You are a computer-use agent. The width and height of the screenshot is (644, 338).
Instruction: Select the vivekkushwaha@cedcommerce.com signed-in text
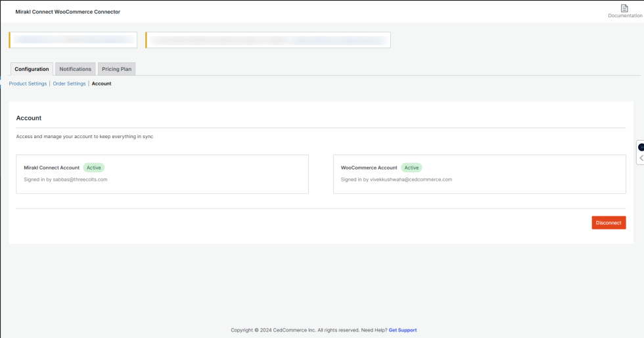396,180
